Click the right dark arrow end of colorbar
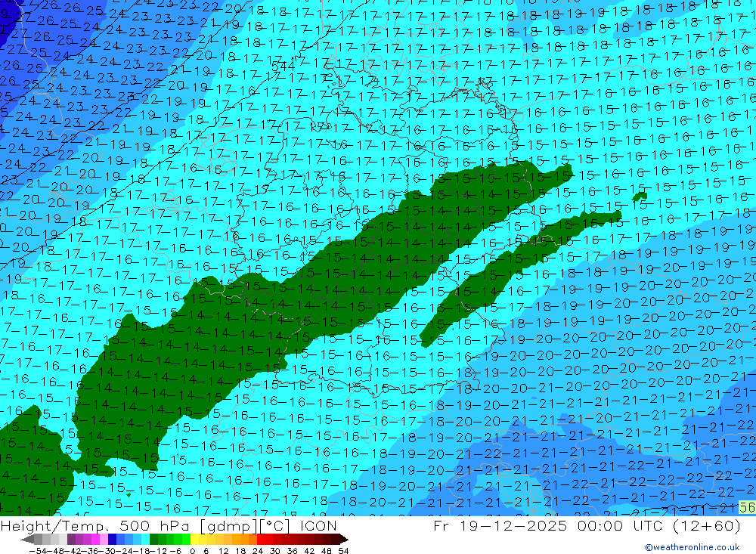Screen dimensions: 756x554 coord(344,540)
